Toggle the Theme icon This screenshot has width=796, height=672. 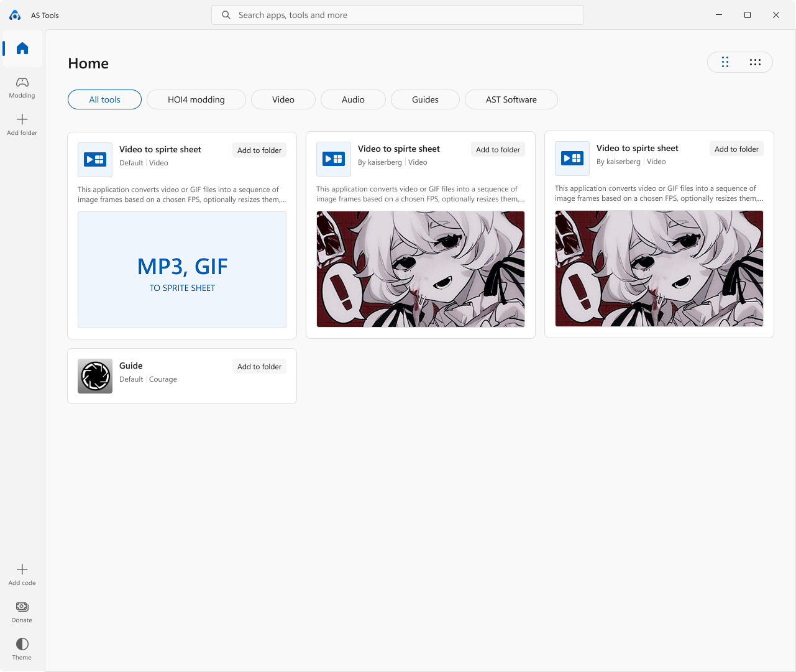[22, 644]
